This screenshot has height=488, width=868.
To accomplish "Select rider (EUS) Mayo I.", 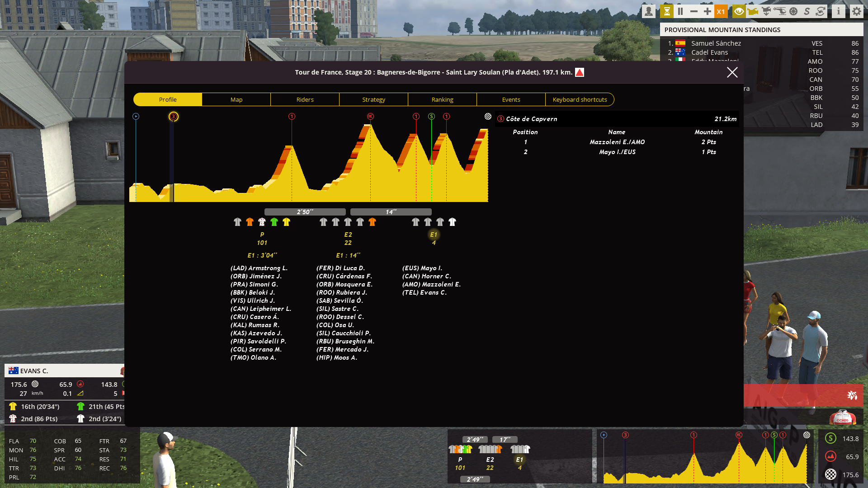I will [x=422, y=268].
